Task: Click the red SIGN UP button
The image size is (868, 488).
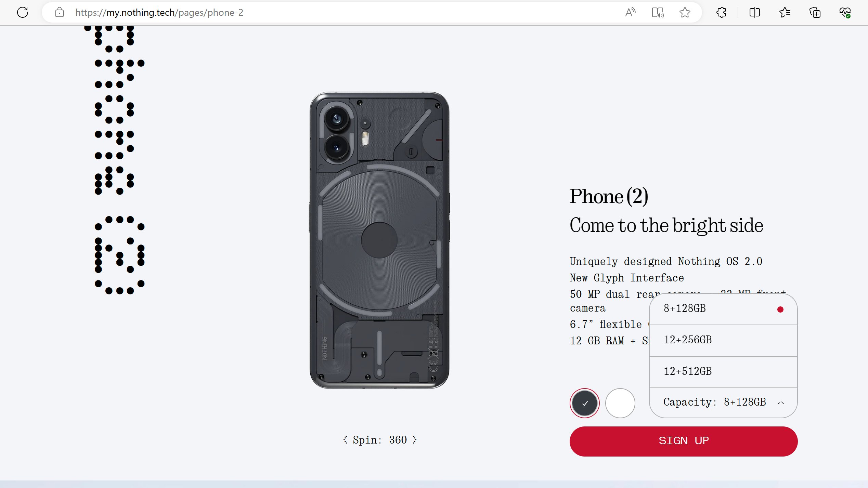Action: [683, 441]
